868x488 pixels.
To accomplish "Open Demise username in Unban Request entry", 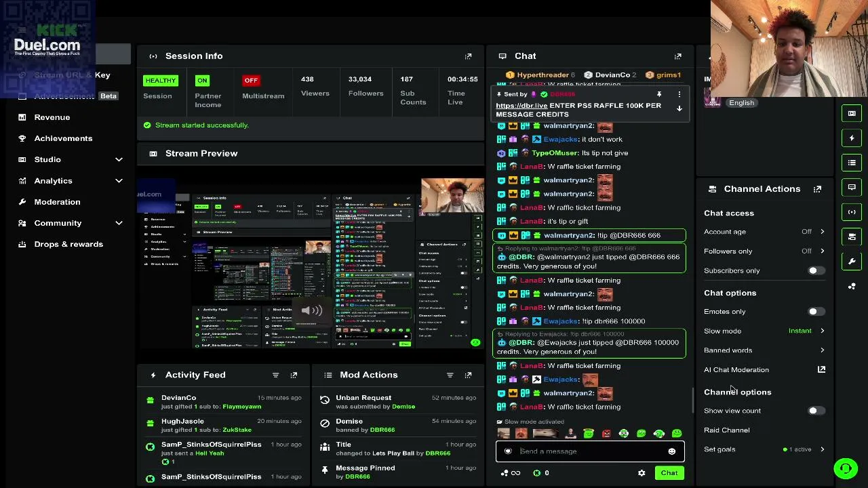I will [x=403, y=407].
